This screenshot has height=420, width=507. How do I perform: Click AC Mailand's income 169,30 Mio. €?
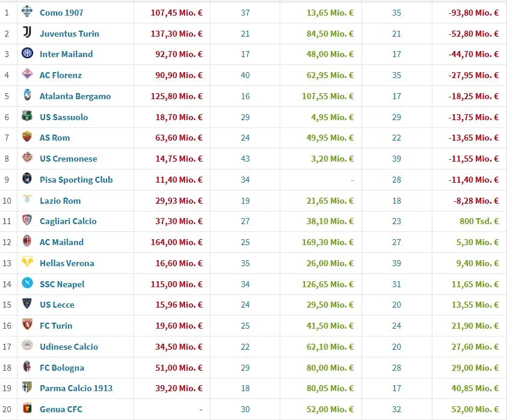point(328,242)
